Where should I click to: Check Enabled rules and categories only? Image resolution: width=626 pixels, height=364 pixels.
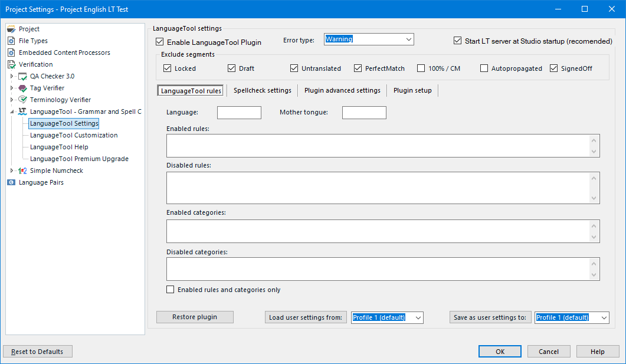tap(171, 290)
